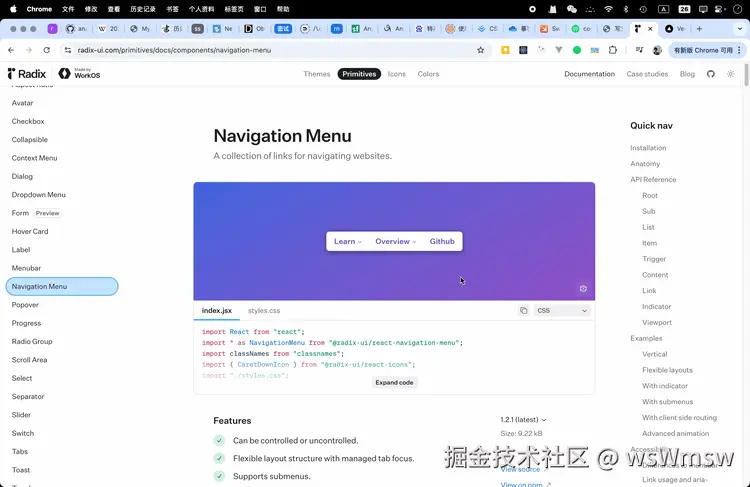Switch to the Icons section
750x487 pixels.
[397, 74]
